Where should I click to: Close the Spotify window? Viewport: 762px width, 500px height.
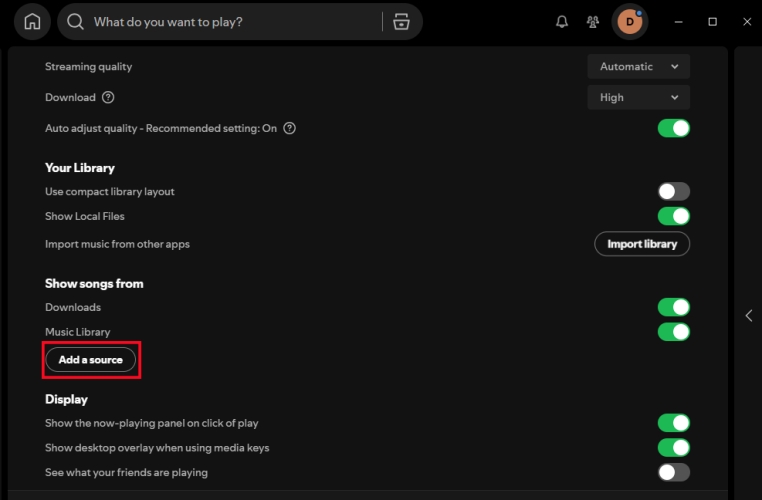pyautogui.click(x=747, y=22)
